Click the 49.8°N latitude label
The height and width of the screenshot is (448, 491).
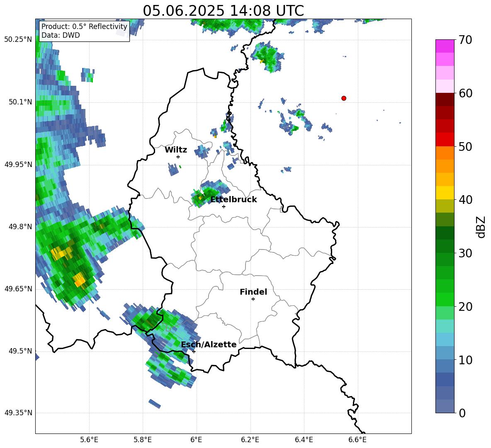(20, 227)
